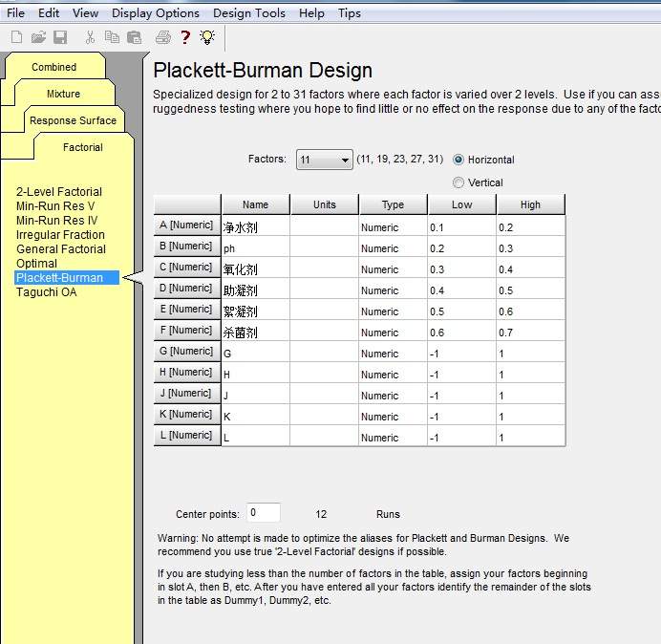
Task: Click the Print toolbar icon
Action: 162,37
